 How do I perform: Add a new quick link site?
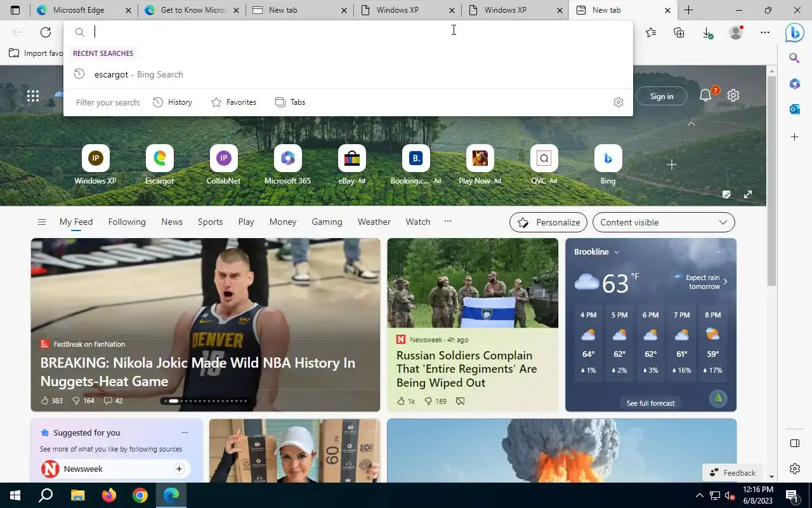(x=671, y=164)
